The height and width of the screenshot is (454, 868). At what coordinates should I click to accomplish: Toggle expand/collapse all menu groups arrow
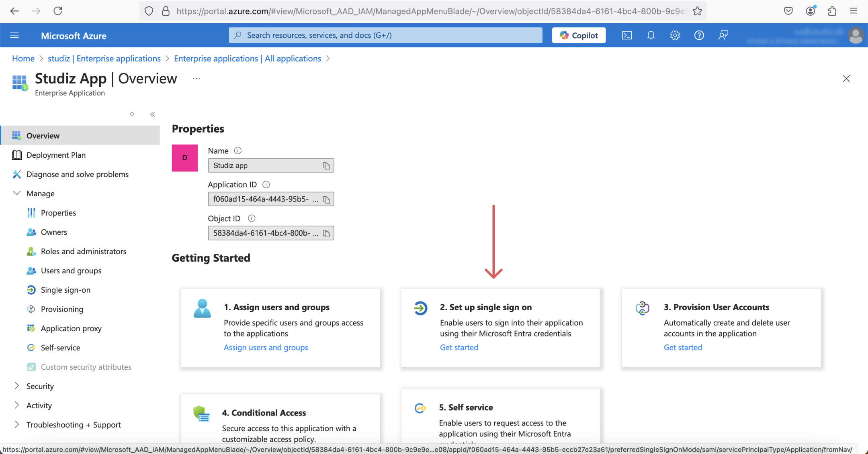(x=132, y=114)
